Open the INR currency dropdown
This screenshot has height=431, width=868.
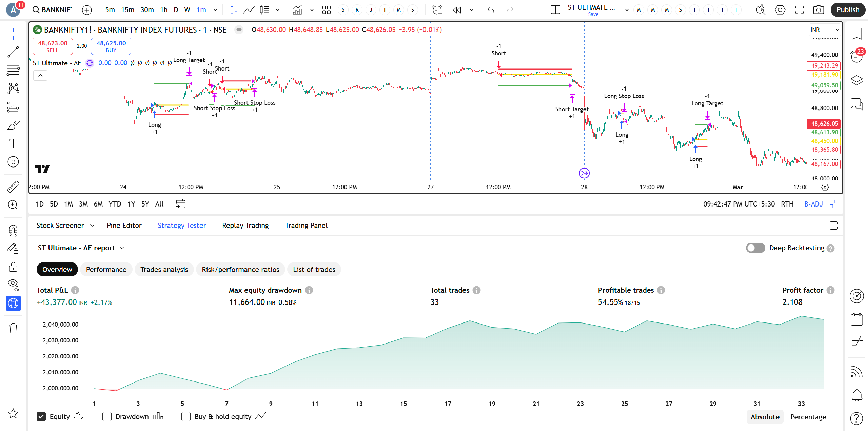pyautogui.click(x=824, y=30)
